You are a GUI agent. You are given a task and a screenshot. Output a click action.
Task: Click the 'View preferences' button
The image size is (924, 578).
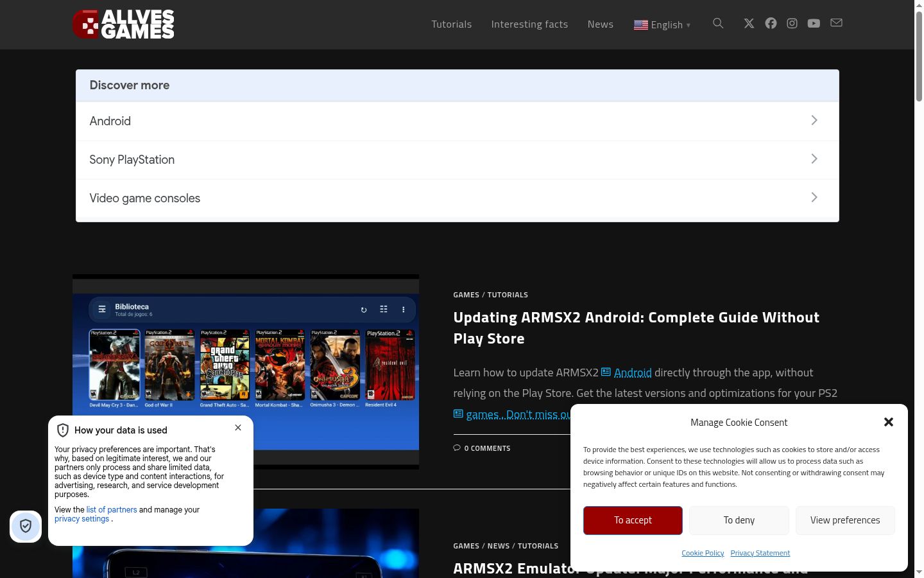tap(845, 520)
